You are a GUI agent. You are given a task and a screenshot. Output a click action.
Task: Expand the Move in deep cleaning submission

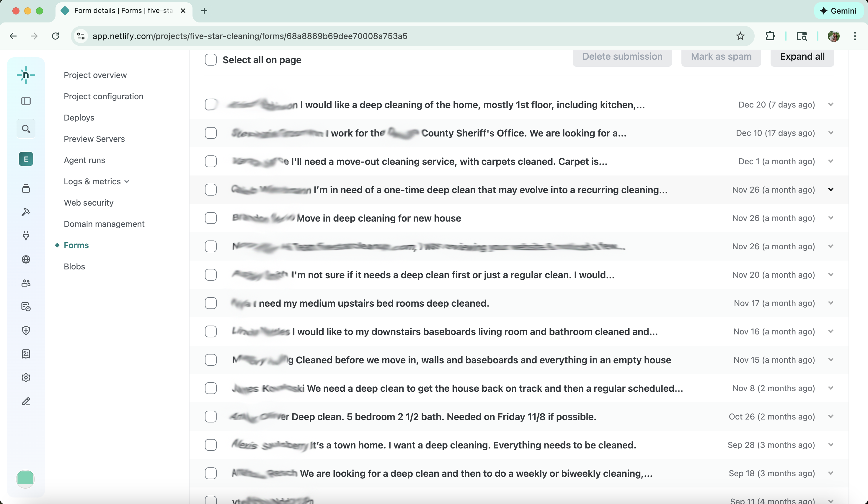tap(831, 218)
